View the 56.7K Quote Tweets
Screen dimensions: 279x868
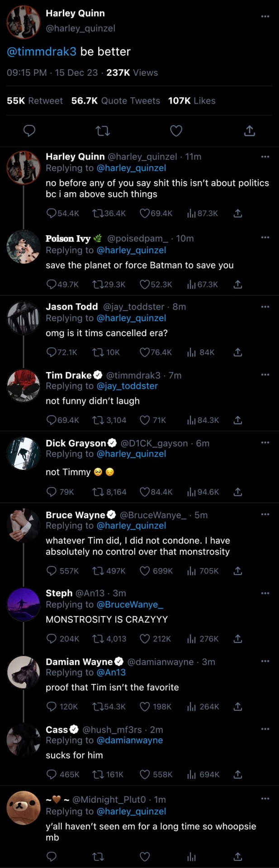(x=116, y=101)
